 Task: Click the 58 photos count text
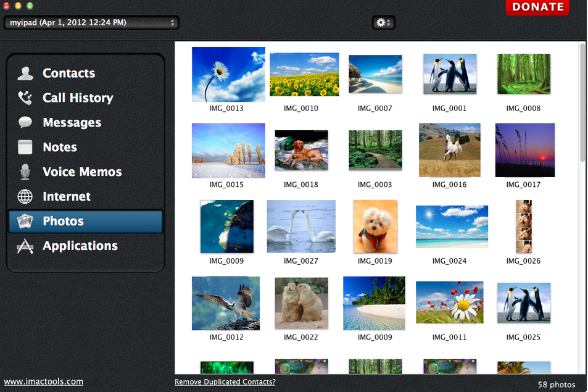[557, 385]
